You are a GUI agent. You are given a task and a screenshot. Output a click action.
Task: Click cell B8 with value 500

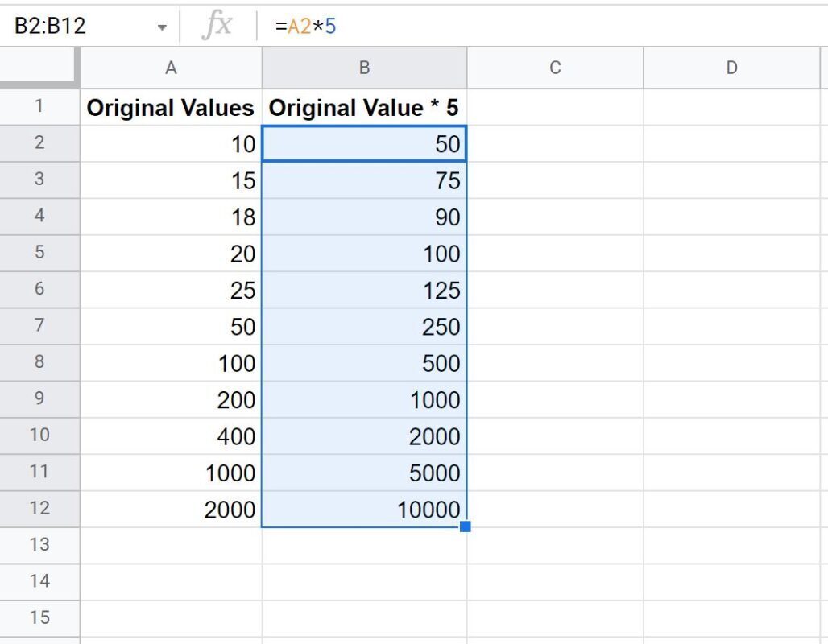[x=364, y=362]
